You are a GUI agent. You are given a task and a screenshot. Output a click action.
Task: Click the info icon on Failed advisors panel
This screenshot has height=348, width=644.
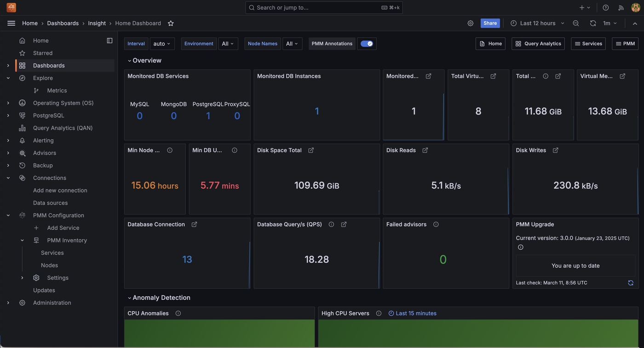[x=435, y=224]
